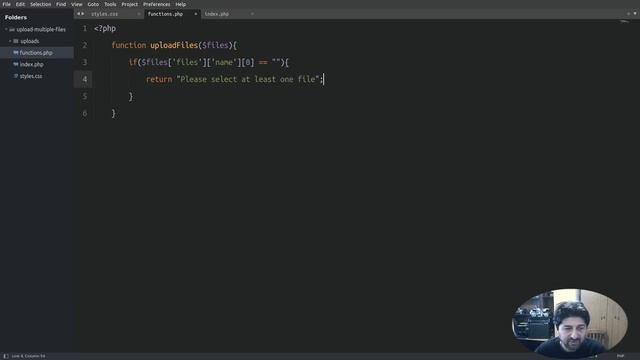Click the 'if' keyword on line 3
Screen dimensions: 640x360
click(133, 62)
